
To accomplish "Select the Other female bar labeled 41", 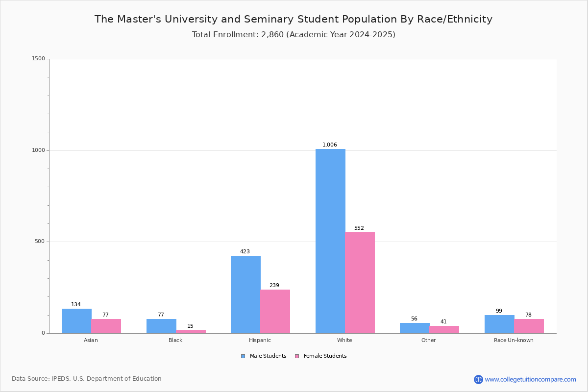I will 444,330.
